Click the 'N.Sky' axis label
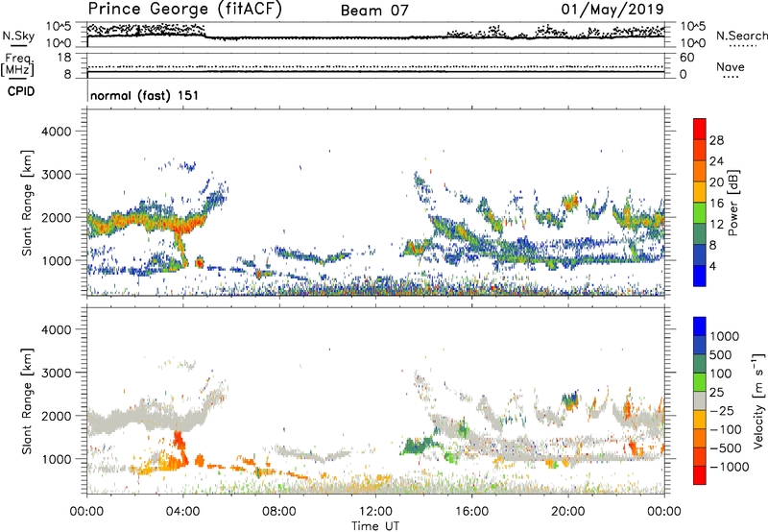The width and height of the screenshot is (768, 532). [x=18, y=36]
